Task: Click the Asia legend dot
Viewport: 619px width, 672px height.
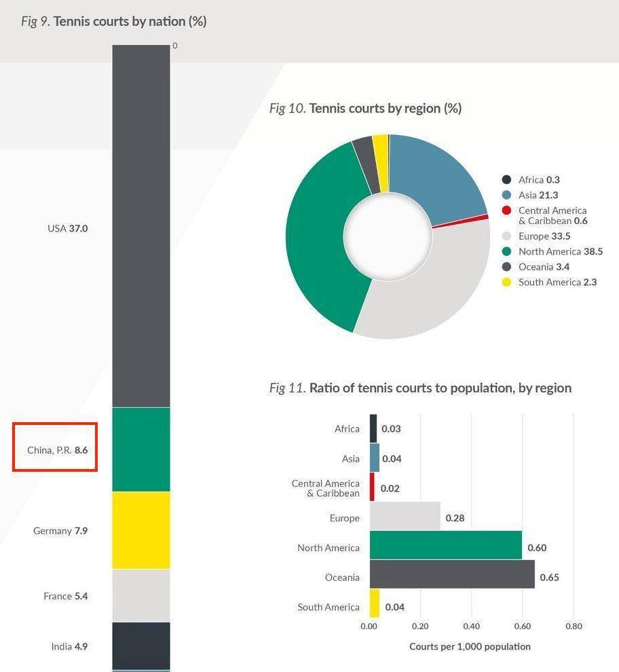Action: pos(506,195)
